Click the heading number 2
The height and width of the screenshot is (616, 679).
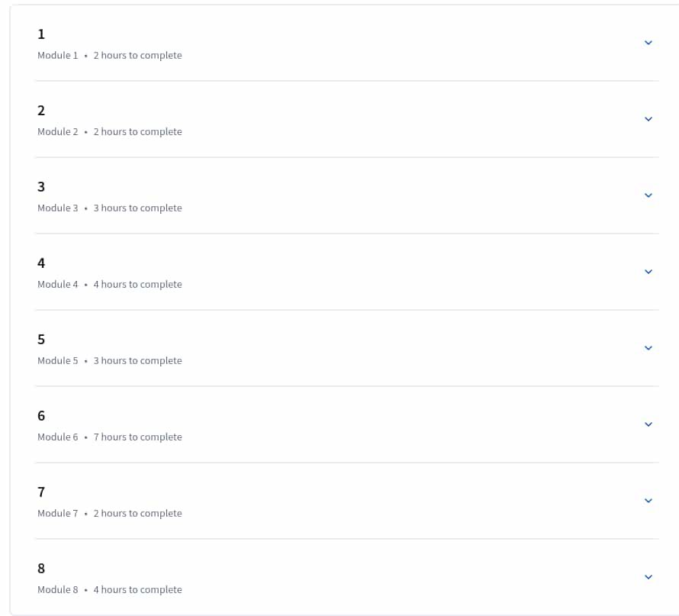click(x=41, y=111)
